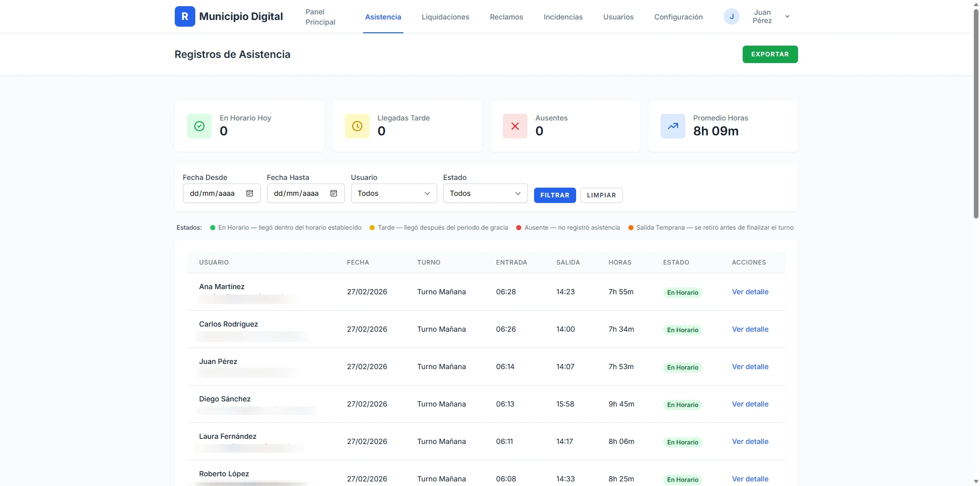
Task: Open the Usuario filter dropdown
Action: tap(394, 193)
